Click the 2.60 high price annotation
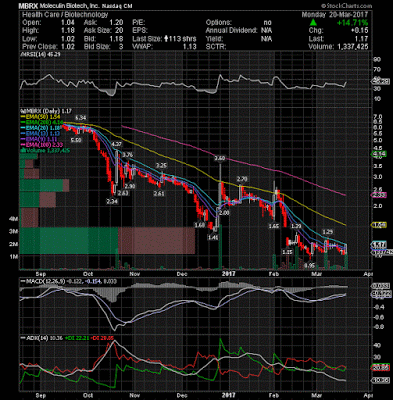The width and height of the screenshot is (393, 400). pos(219,158)
